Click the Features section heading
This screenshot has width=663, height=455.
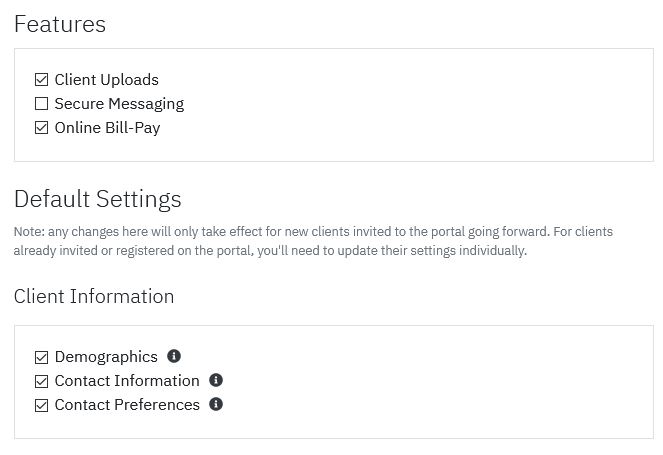[60, 24]
